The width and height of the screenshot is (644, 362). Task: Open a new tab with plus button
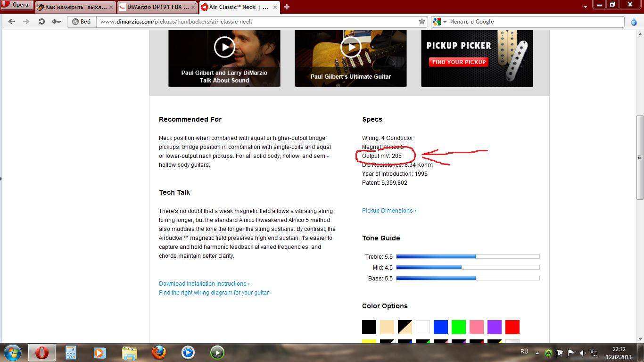point(287,7)
